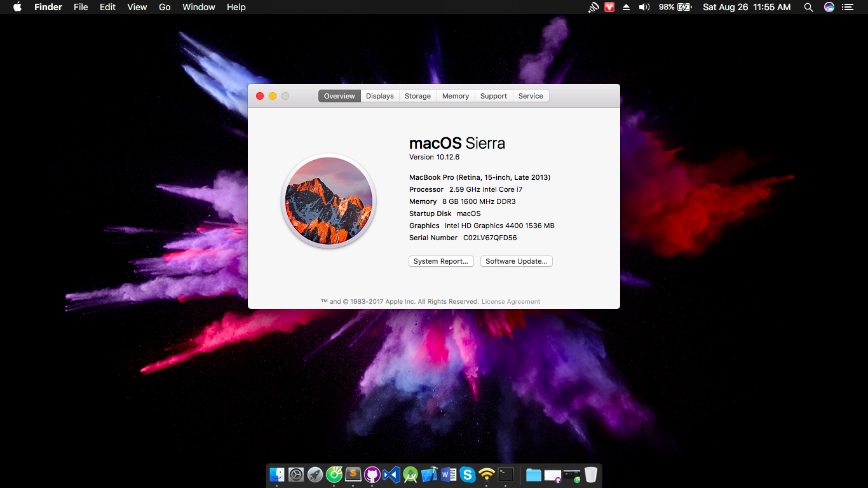
Task: Open the Apple menu
Action: (x=17, y=7)
